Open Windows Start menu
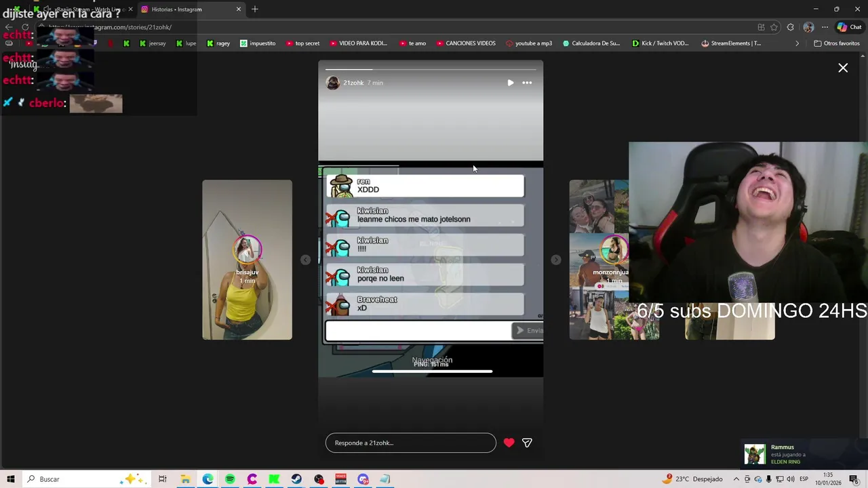Screen dimensions: 868x488 [11, 479]
